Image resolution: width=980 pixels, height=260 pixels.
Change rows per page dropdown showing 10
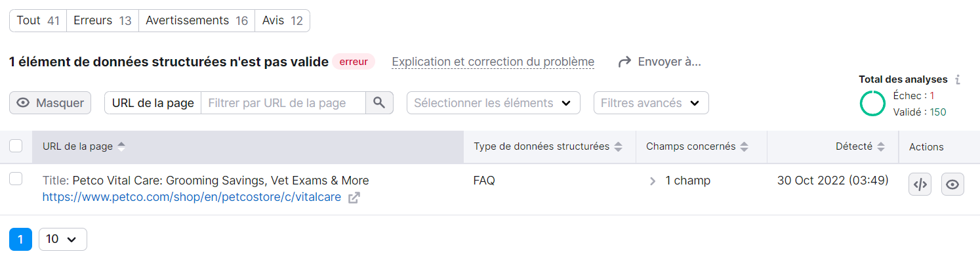[62, 239]
